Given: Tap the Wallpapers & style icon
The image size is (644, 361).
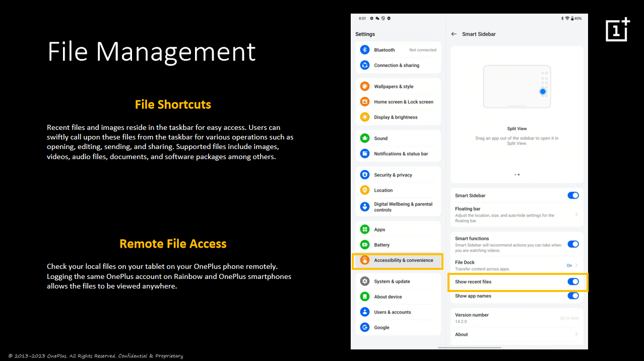Looking at the screenshot, I should [x=365, y=87].
